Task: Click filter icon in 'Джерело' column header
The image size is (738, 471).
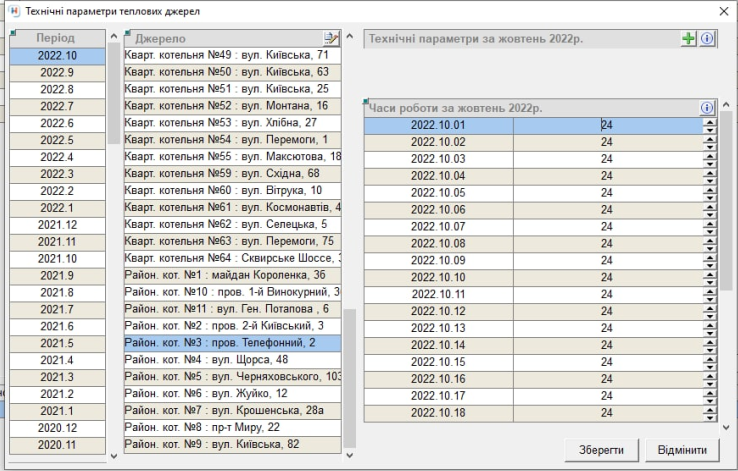Action: click(332, 38)
